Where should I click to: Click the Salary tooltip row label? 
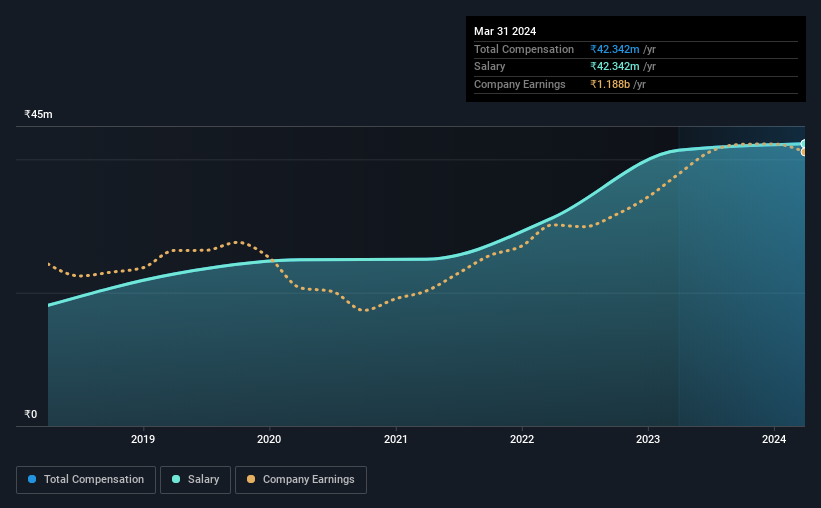(x=490, y=67)
